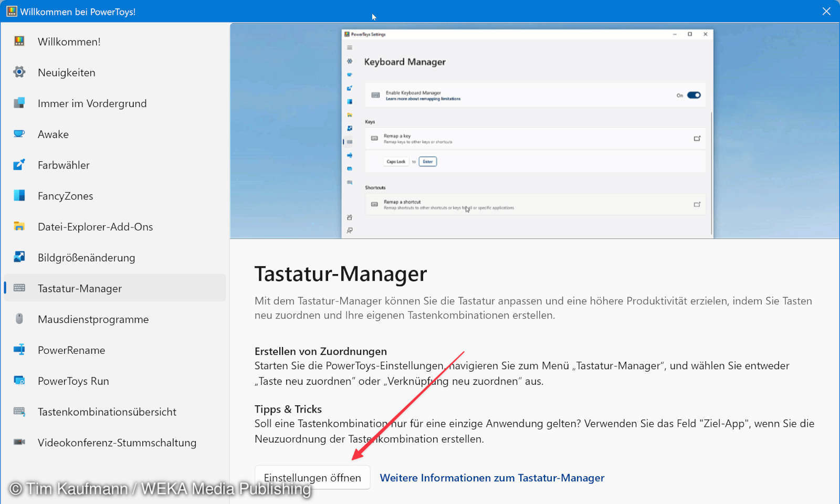Image resolution: width=840 pixels, height=504 pixels.
Task: Open the Immer im Vordergrund pin tool
Action: pos(19,103)
